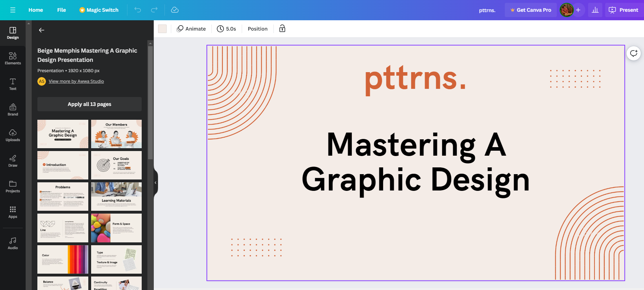Open the Audio sidebar panel
The height and width of the screenshot is (290, 644).
13,243
